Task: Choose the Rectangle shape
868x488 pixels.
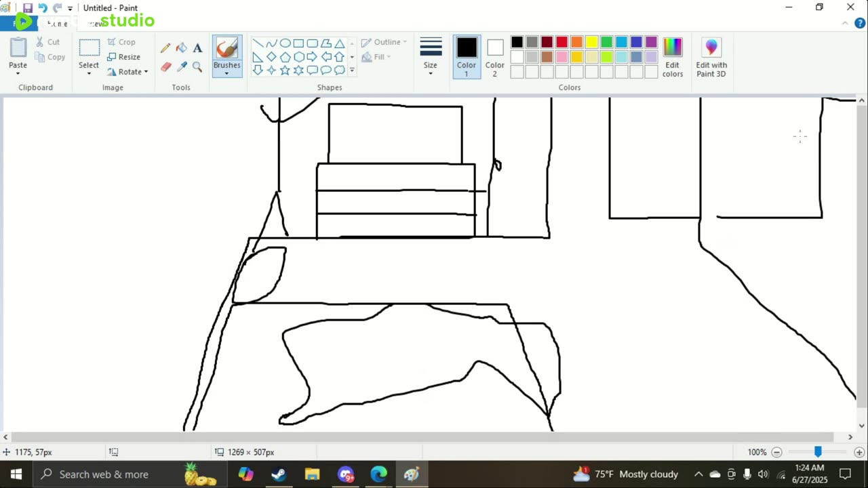Action: pos(298,43)
